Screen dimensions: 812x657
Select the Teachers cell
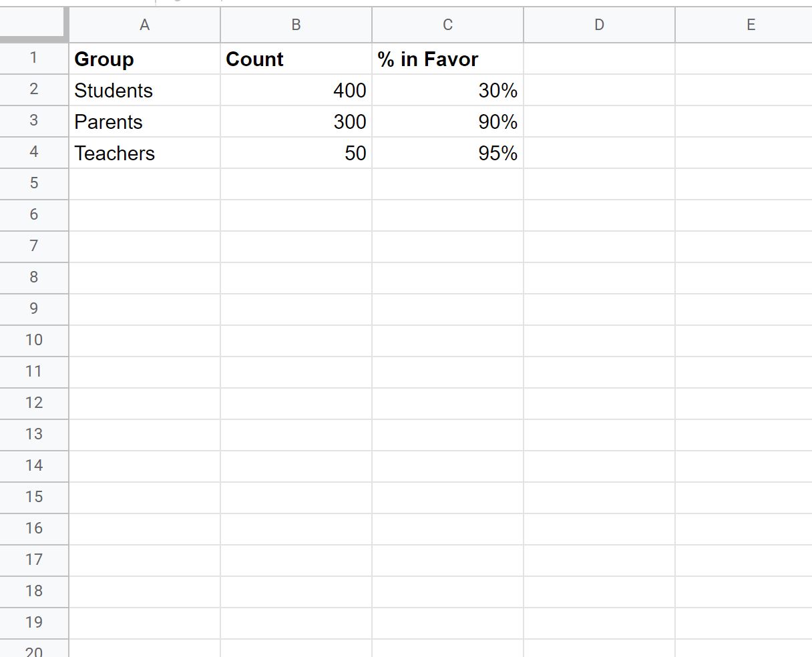pos(144,153)
